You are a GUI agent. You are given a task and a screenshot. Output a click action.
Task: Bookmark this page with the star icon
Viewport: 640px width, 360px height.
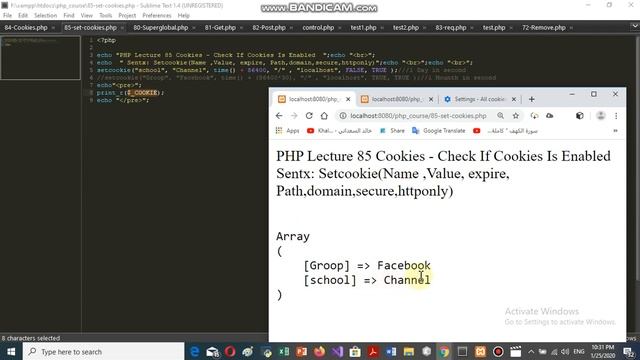[x=516, y=116]
